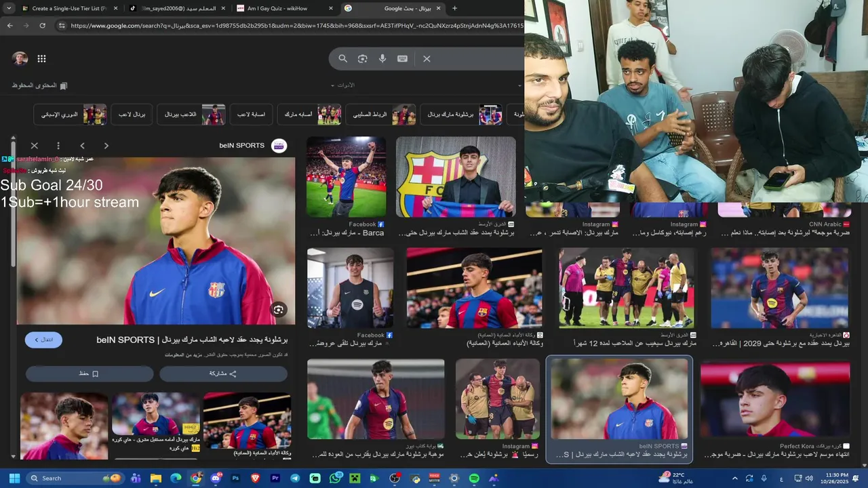Image resolution: width=868 pixels, height=488 pixels.
Task: Open the Google apps grid
Action: point(41,59)
